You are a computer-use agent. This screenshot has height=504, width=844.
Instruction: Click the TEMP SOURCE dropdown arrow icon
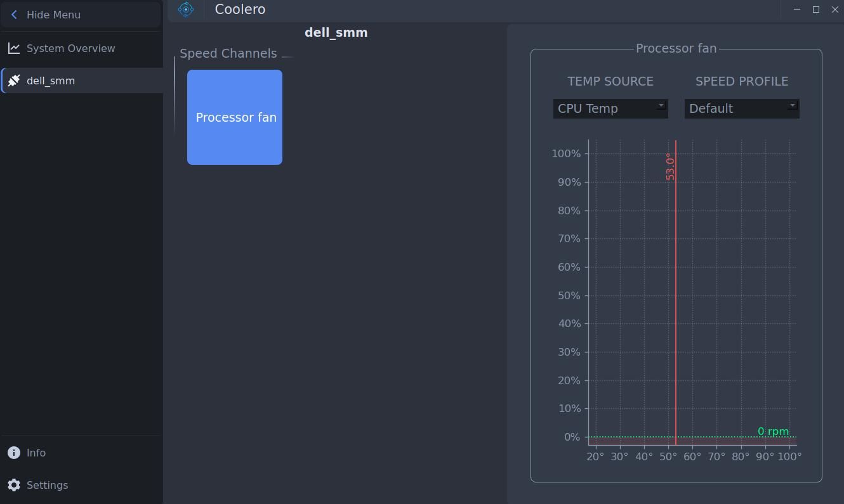[661, 105]
